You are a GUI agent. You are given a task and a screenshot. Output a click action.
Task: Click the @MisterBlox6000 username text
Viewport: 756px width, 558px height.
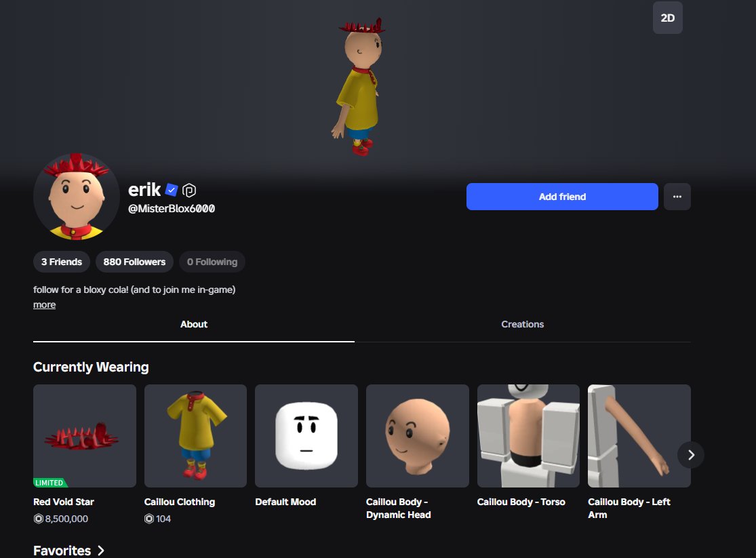tap(172, 209)
